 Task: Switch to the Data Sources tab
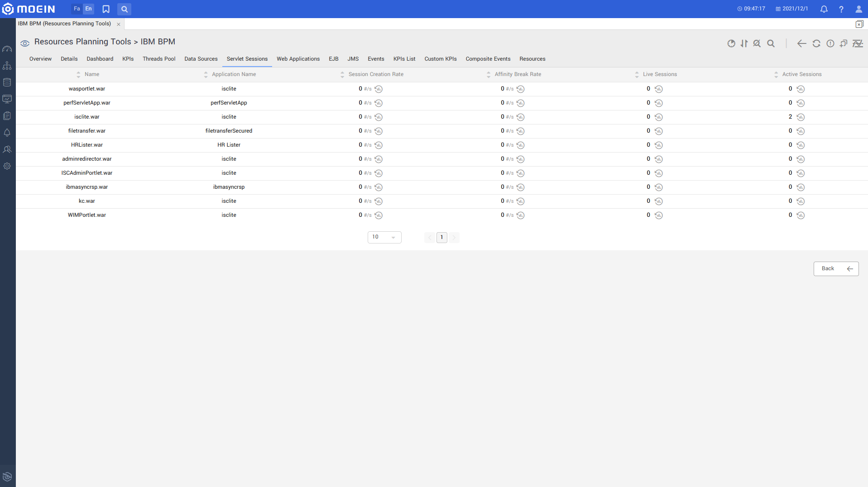[201, 59]
